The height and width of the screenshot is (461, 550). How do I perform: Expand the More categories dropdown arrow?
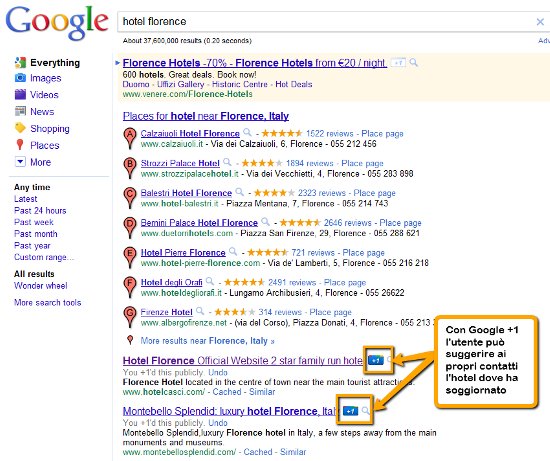pos(20,162)
